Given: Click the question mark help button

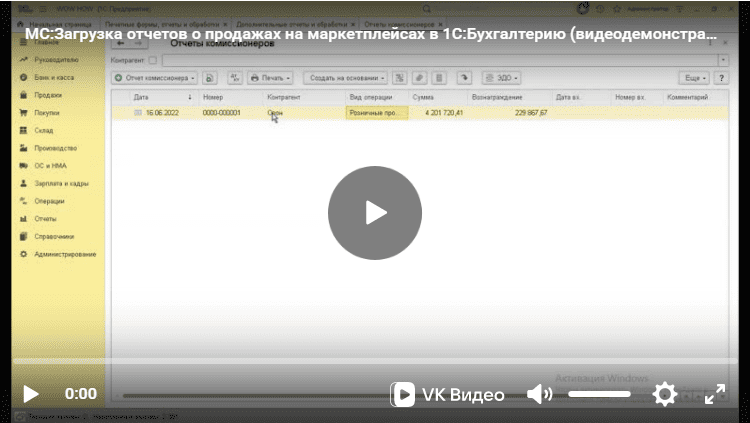Looking at the screenshot, I should (x=721, y=78).
